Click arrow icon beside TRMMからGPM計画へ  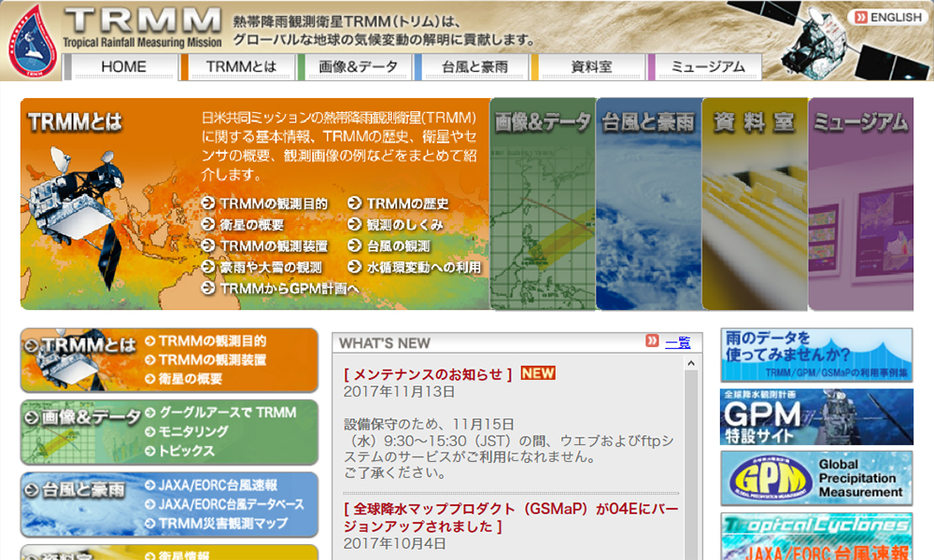click(x=208, y=288)
